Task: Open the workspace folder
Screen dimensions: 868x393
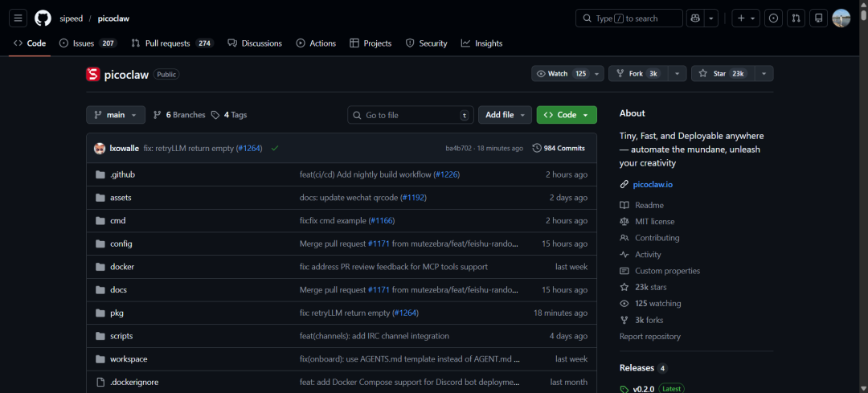Action: tap(129, 359)
